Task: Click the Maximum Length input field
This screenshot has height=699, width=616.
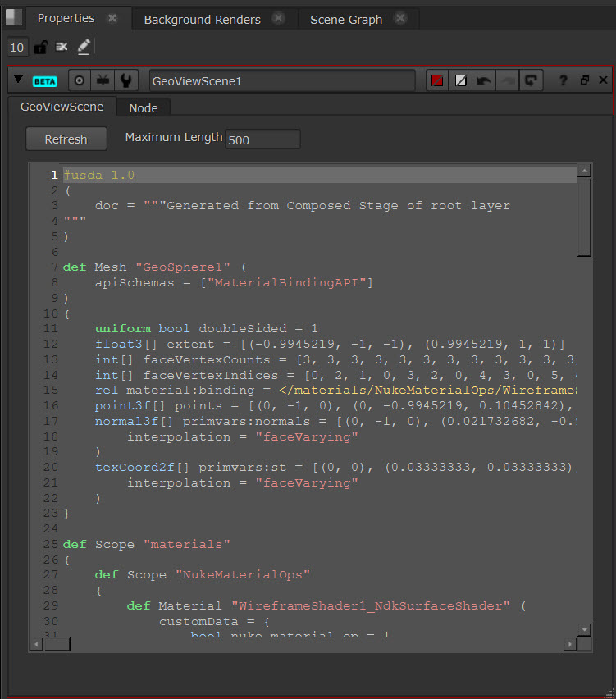Action: coord(262,139)
